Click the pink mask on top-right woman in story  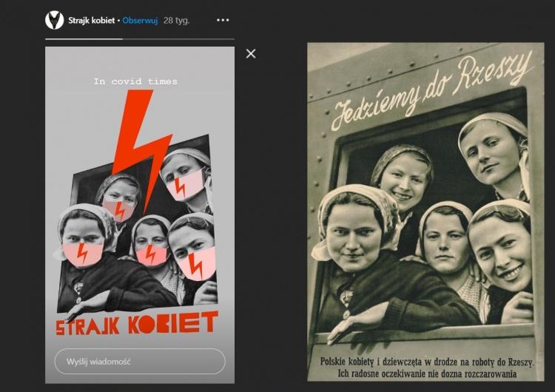coord(184,183)
